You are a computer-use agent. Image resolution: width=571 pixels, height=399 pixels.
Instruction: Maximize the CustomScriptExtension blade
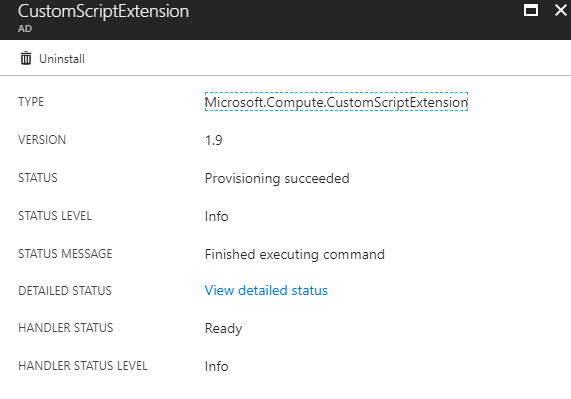click(x=531, y=10)
